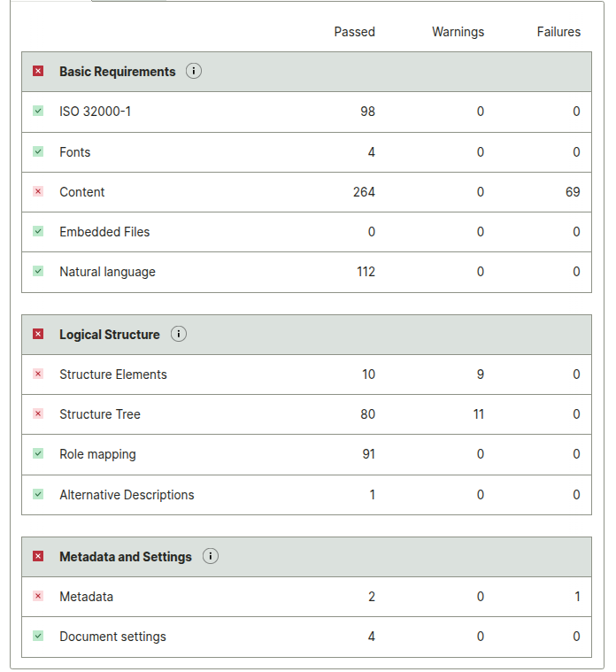Click the info icon beside Logical Structure
The image size is (616, 672).
[178, 335]
